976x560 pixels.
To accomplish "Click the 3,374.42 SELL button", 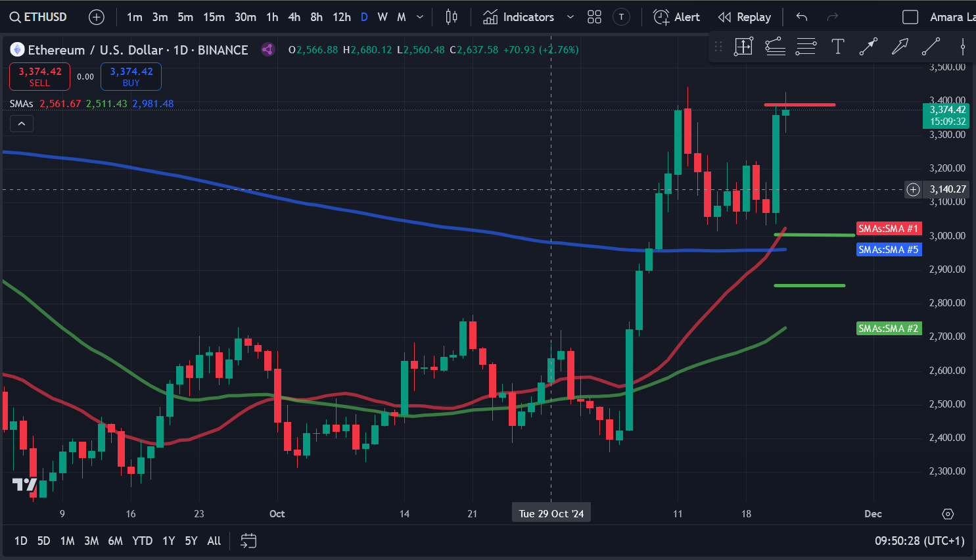I will point(39,76).
